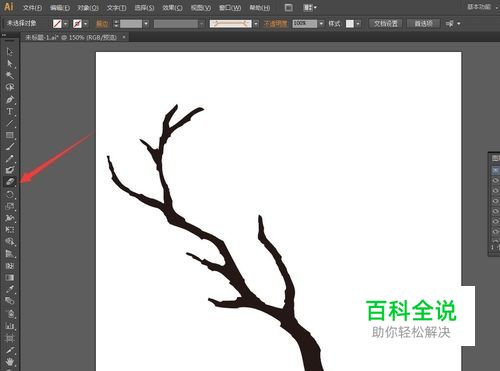Select the Slice tool
Viewport: 500px width, 371px height.
point(10,350)
